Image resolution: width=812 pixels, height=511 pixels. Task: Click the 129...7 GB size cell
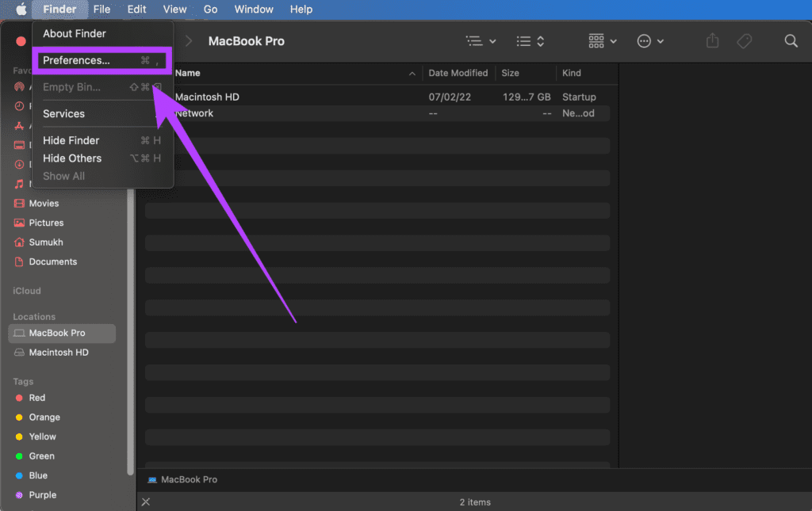[x=527, y=97]
